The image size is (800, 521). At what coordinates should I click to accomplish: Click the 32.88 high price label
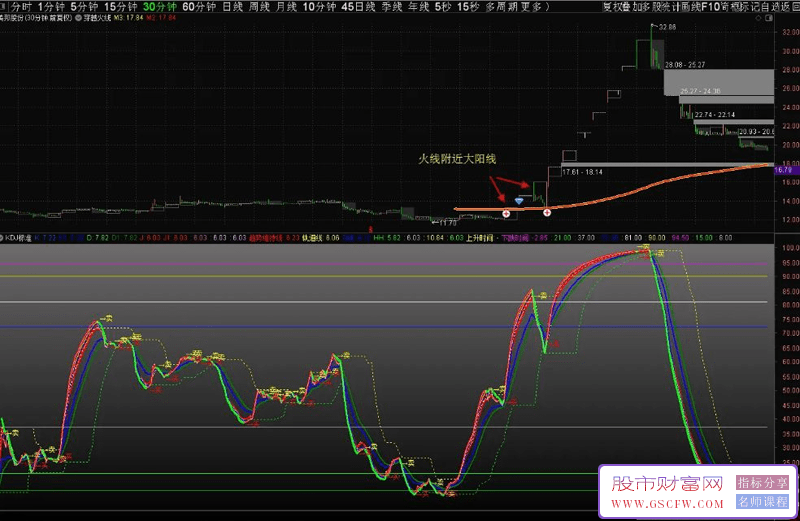(x=667, y=27)
